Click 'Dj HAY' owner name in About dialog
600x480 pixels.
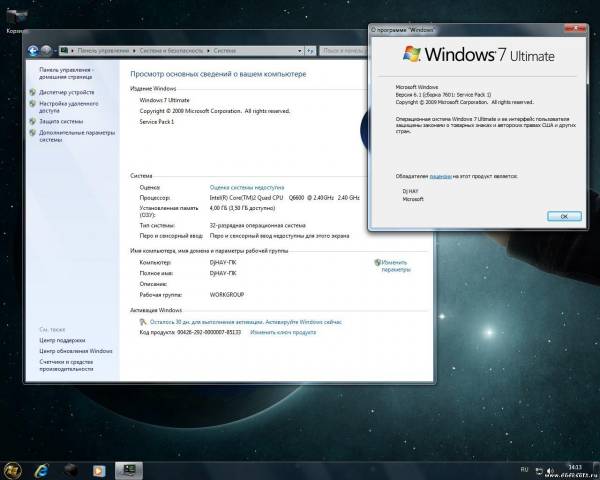pyautogui.click(x=410, y=191)
